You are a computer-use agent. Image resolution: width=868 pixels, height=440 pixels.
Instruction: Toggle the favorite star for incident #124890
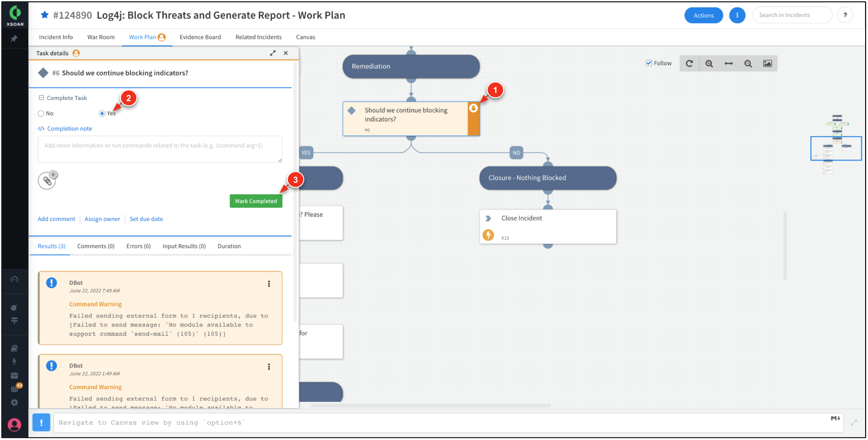point(44,15)
